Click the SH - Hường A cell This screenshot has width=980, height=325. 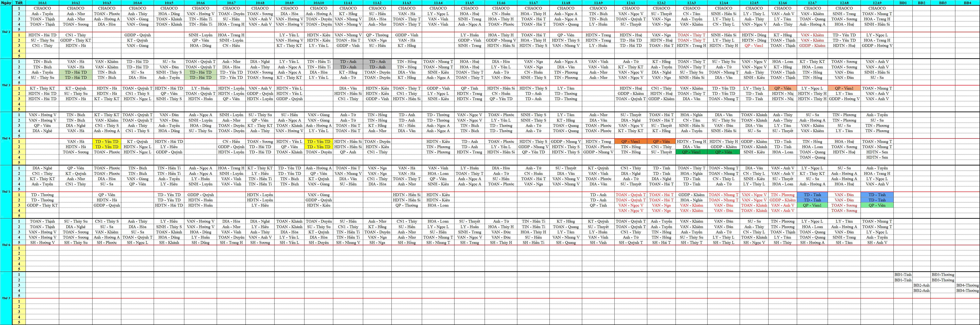click(812, 243)
